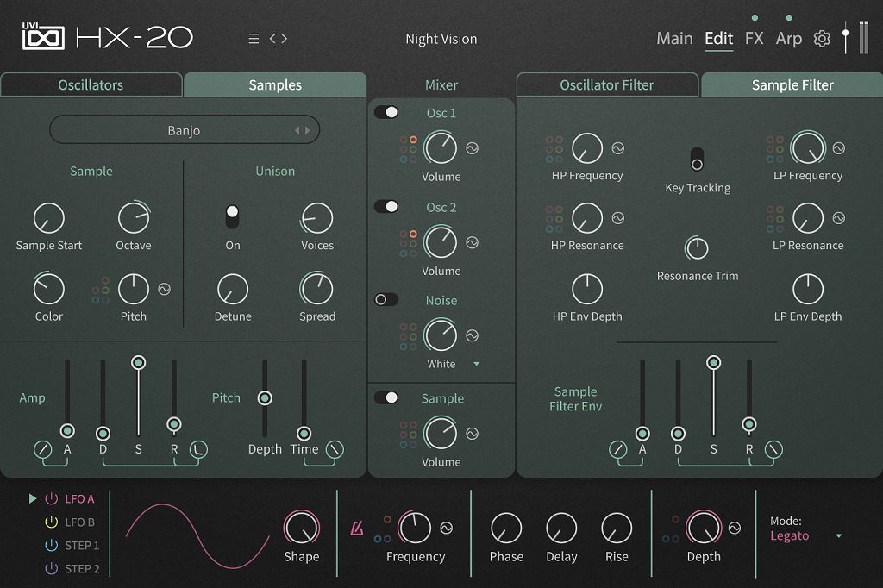Click the STEP 1 power icon
This screenshot has width=883, height=588.
pos(51,546)
